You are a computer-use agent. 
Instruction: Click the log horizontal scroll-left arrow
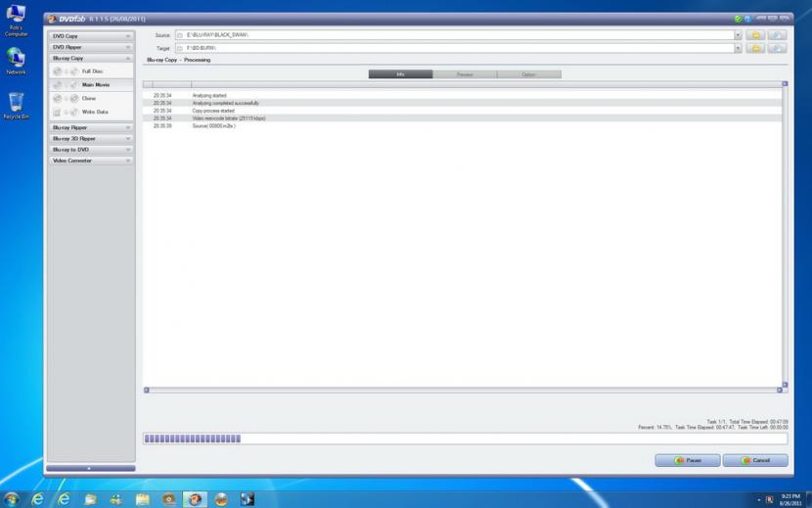tap(147, 390)
